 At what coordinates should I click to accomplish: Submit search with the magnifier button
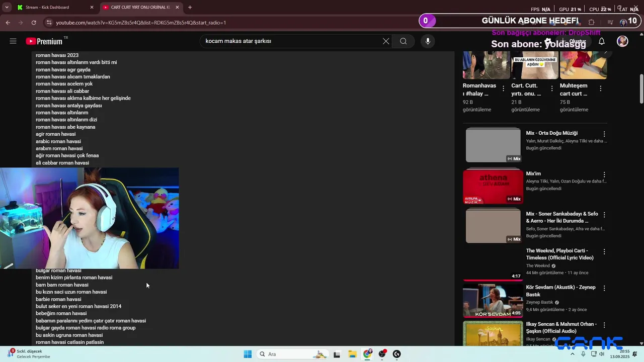[404, 41]
